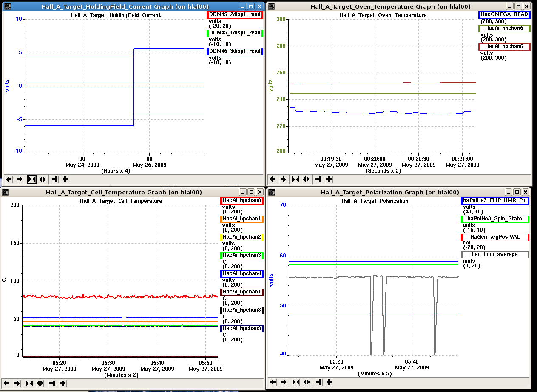Select the HacAi_hpchan5 legend entry
Screen dimensions: 537x392
[504, 28]
